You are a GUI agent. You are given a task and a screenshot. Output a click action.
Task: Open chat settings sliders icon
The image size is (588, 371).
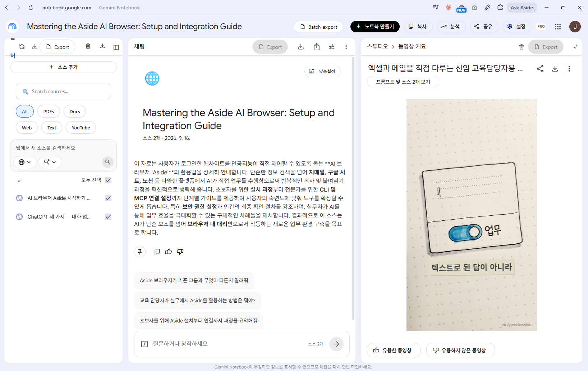[x=332, y=47]
